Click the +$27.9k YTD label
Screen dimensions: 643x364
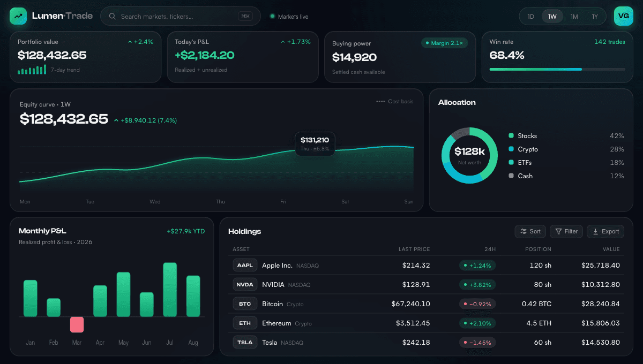(186, 231)
